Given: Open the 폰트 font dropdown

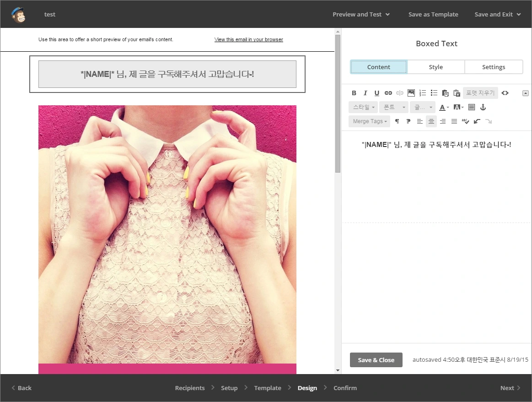Looking at the screenshot, I should point(393,107).
